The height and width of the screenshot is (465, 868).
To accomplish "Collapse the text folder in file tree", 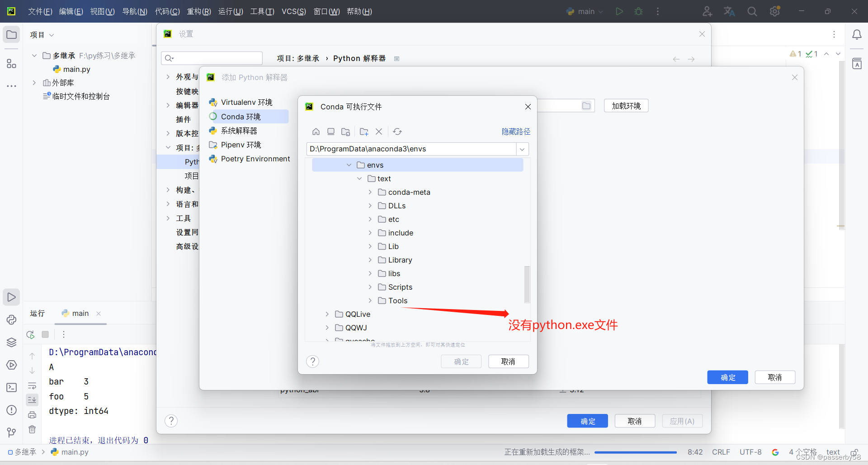I will [359, 178].
